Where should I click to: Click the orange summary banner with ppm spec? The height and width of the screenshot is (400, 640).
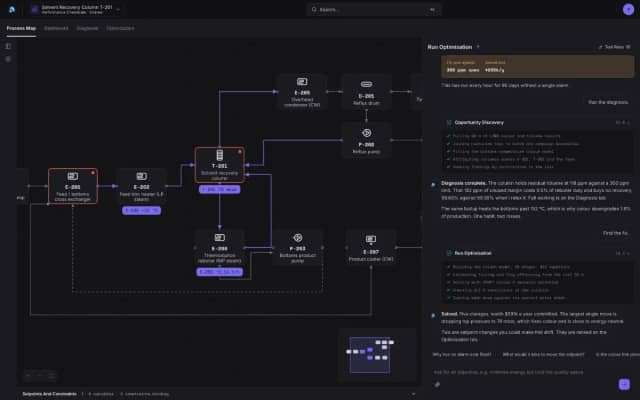pos(538,67)
